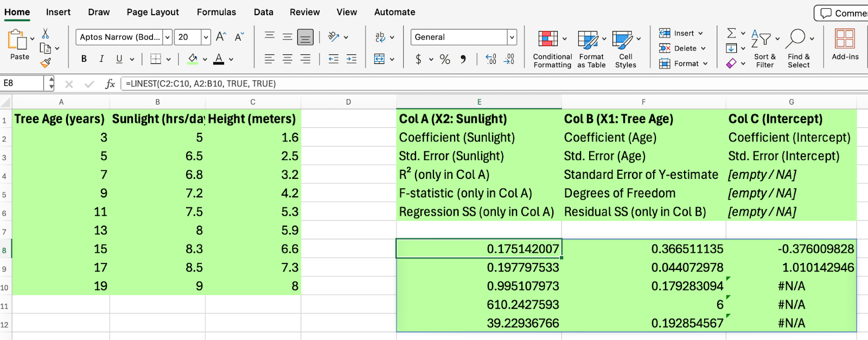Toggle Underline formatting
This screenshot has height=340, width=868.
tap(119, 59)
